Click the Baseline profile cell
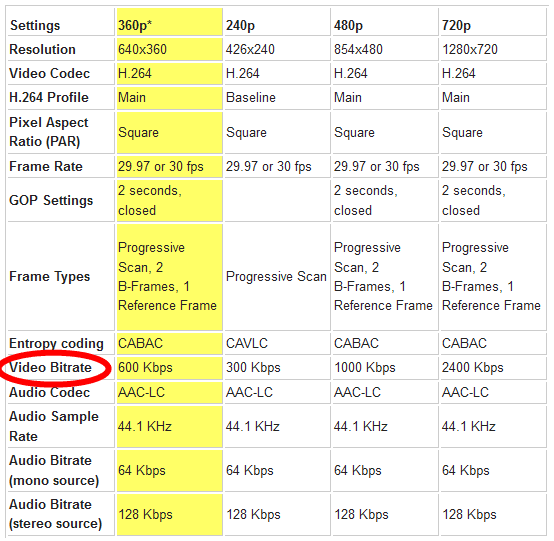Viewport: 554px width, 541px height. click(x=277, y=98)
